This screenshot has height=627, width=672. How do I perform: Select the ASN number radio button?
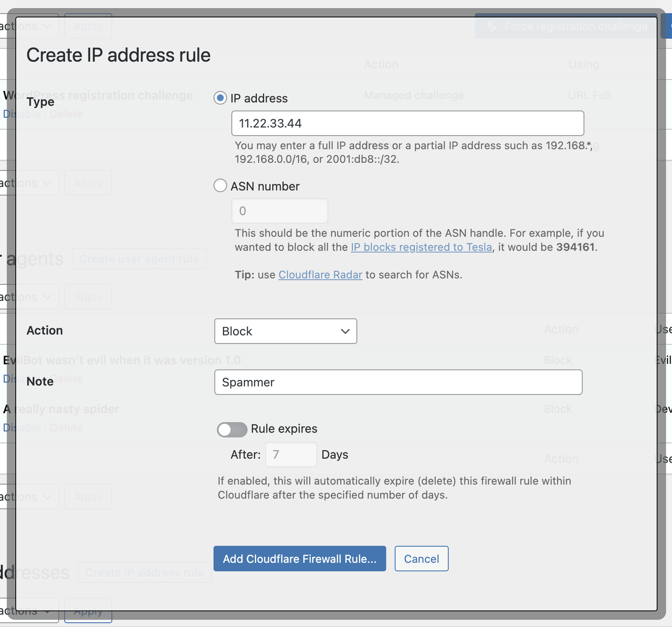(x=220, y=185)
